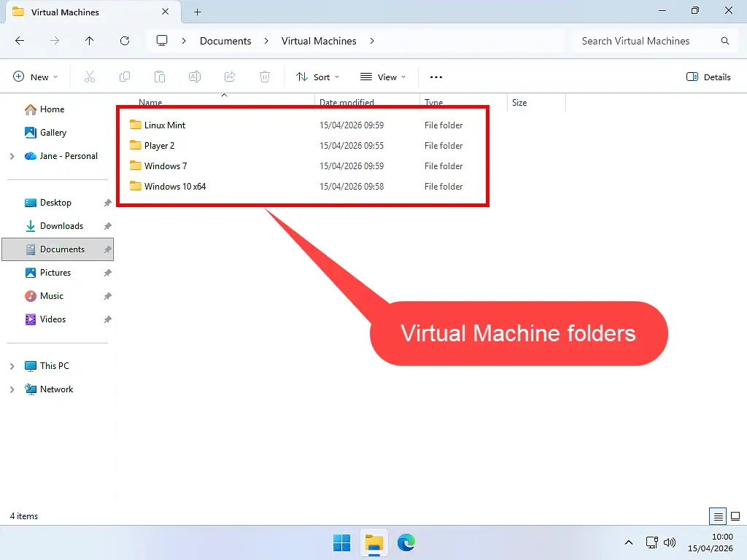Go back with the Back button
Screen dimensions: 747x560
(20, 41)
